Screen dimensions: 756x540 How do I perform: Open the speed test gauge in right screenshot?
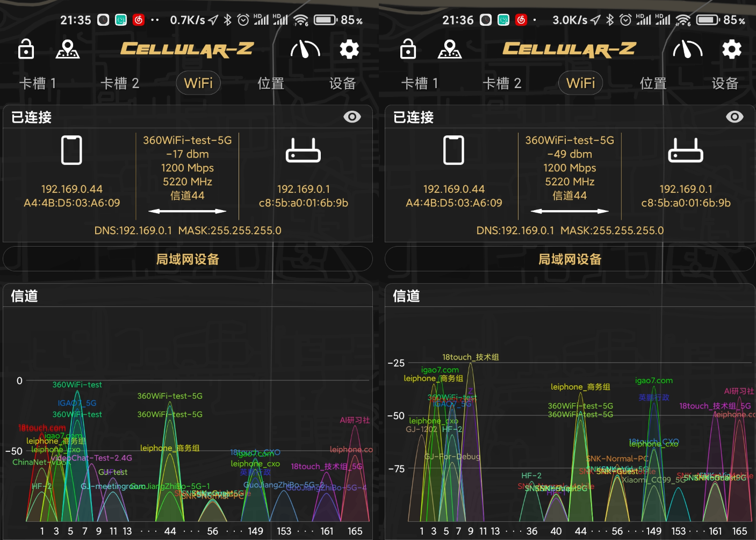[688, 49]
